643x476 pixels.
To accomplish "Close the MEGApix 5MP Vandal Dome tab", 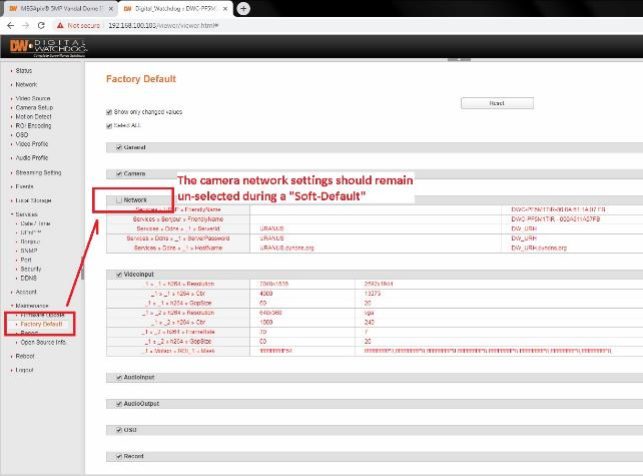I will point(111,8).
